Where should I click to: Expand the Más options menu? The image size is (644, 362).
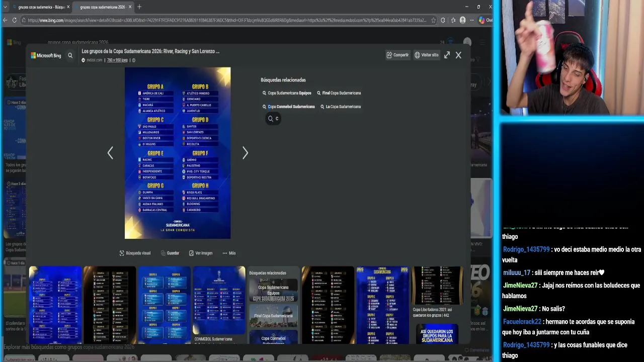pyautogui.click(x=229, y=253)
